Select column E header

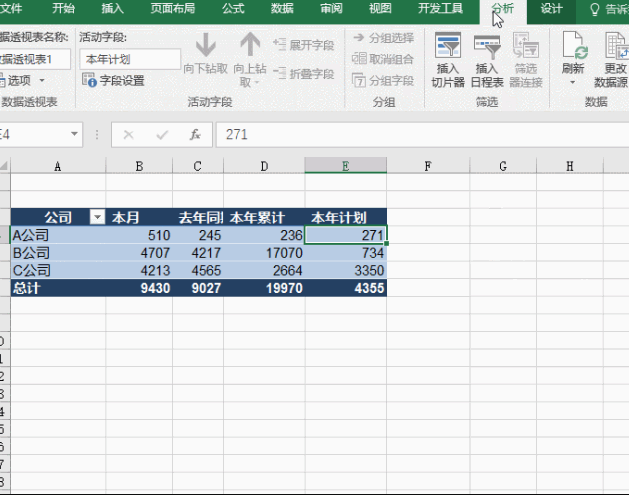(x=345, y=166)
